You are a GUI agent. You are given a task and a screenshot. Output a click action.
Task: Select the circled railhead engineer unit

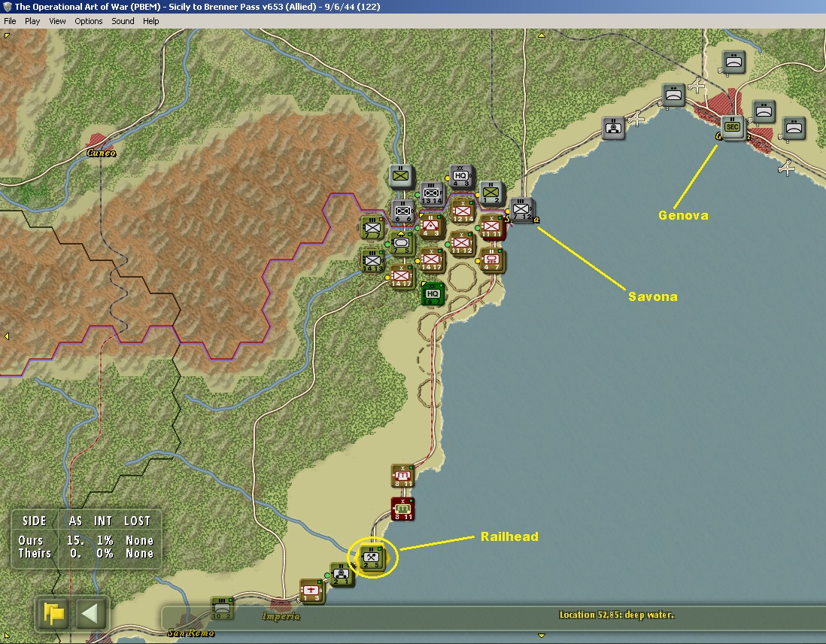pos(372,557)
